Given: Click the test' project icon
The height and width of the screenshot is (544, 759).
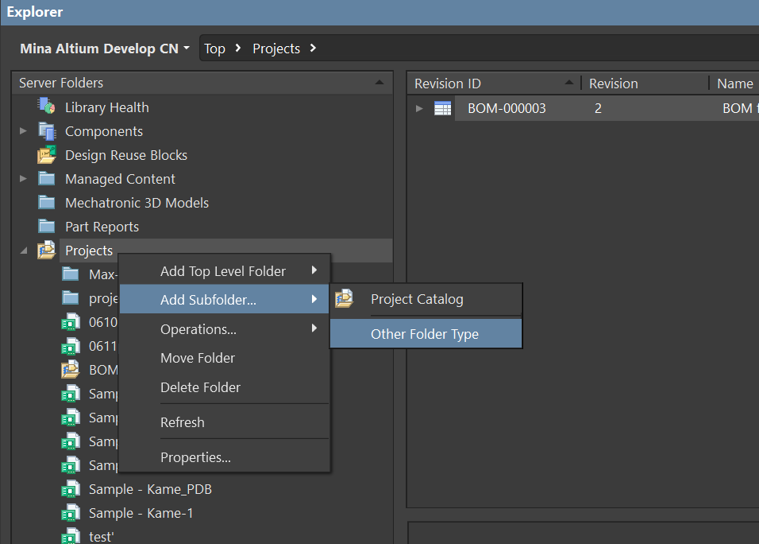Looking at the screenshot, I should coord(71,536).
